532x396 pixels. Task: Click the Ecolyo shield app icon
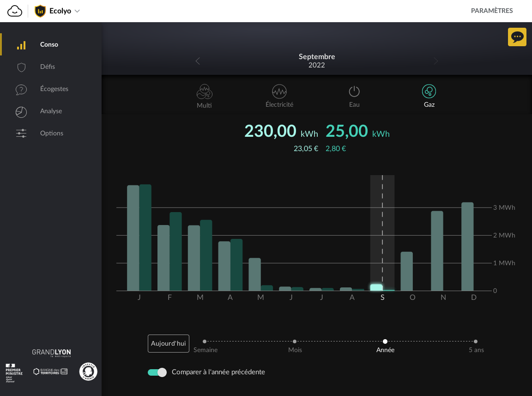[40, 11]
